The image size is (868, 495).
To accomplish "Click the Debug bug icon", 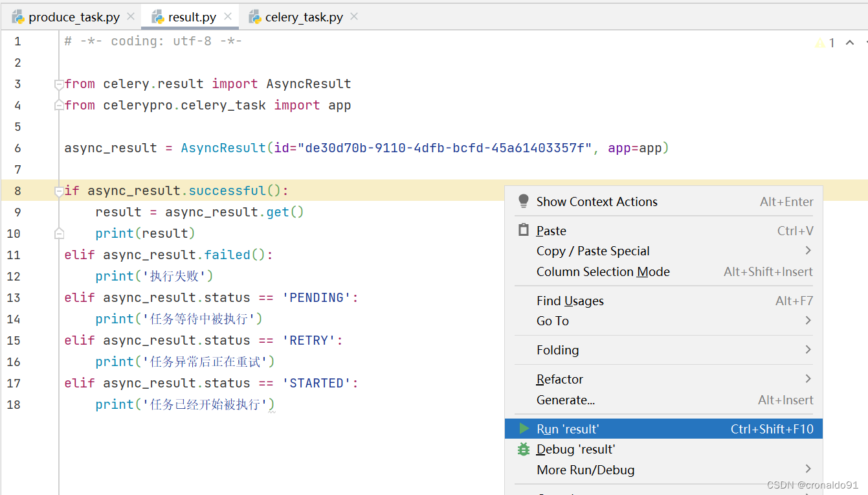I will click(524, 449).
